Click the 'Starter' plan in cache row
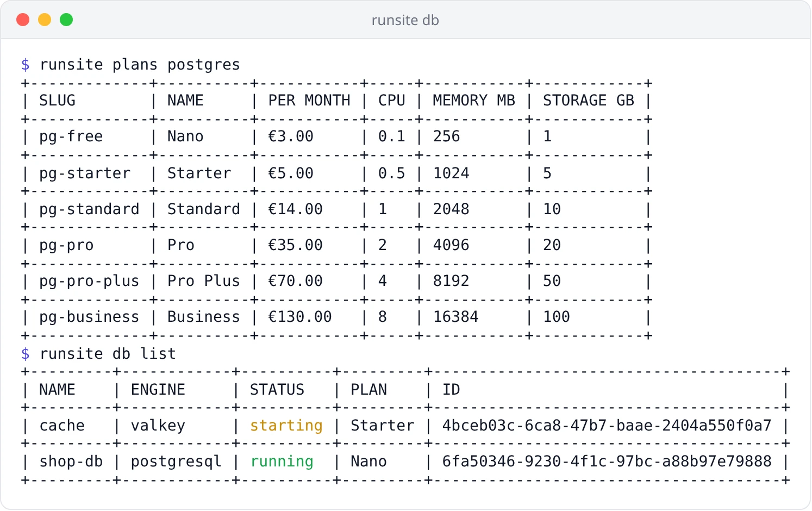This screenshot has width=812, height=511. (383, 426)
